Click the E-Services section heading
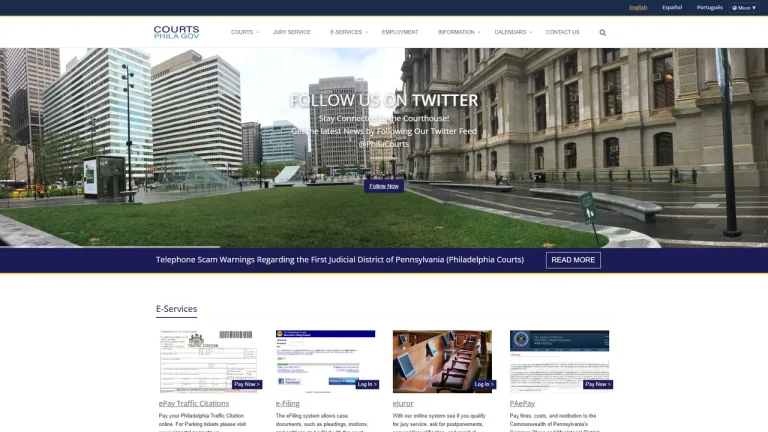 (x=176, y=309)
